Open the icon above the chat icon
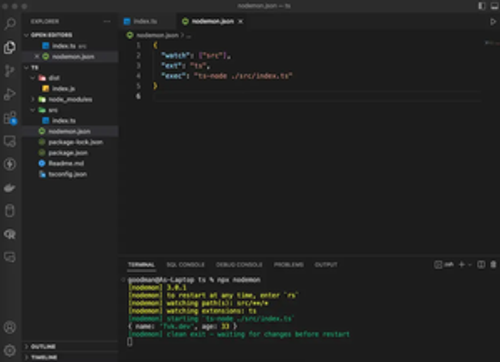Screen dimensions: 500x362 pyautogui.click(x=10, y=234)
